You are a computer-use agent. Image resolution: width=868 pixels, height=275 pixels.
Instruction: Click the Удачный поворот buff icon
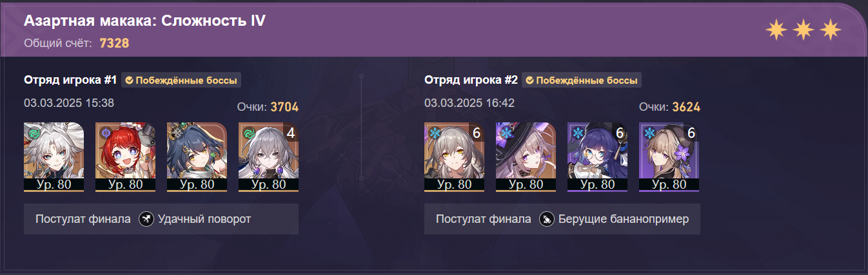(x=146, y=220)
